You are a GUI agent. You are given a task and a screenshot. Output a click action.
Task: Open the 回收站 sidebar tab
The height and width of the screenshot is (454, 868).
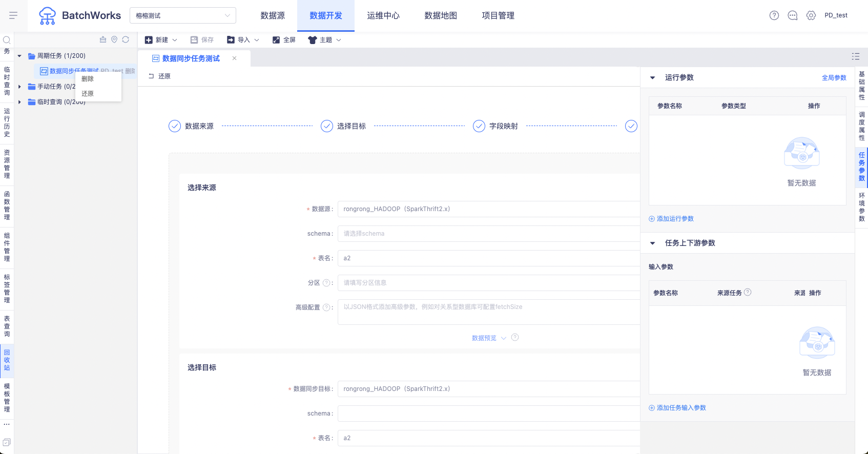7,360
